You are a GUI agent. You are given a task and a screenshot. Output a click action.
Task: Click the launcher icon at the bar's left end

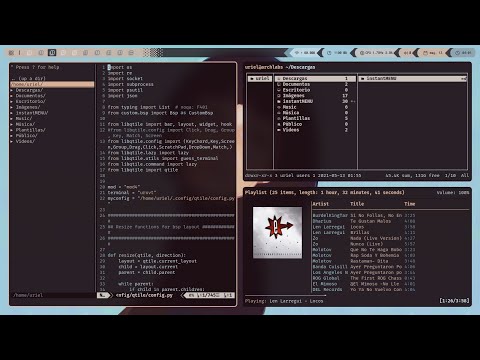tap(11, 53)
